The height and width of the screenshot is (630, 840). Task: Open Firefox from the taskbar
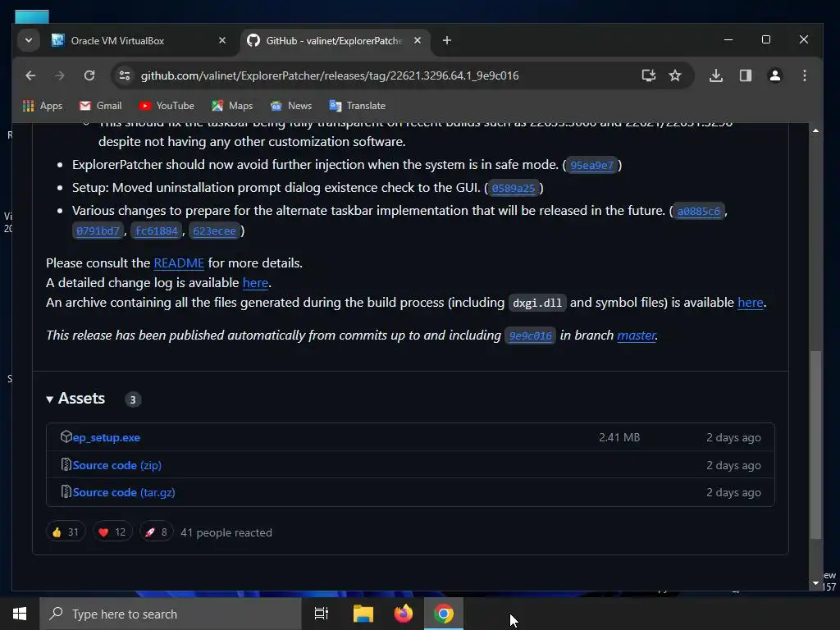pyautogui.click(x=404, y=614)
